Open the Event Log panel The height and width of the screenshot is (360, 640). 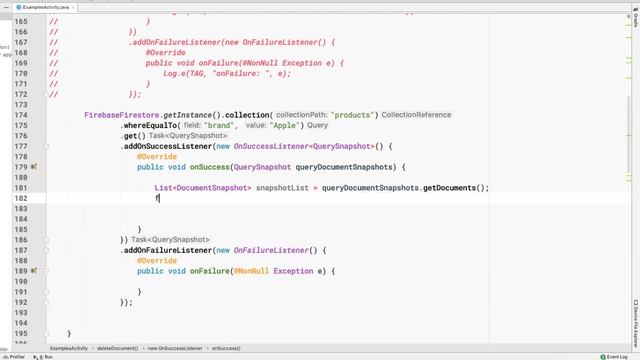614,357
